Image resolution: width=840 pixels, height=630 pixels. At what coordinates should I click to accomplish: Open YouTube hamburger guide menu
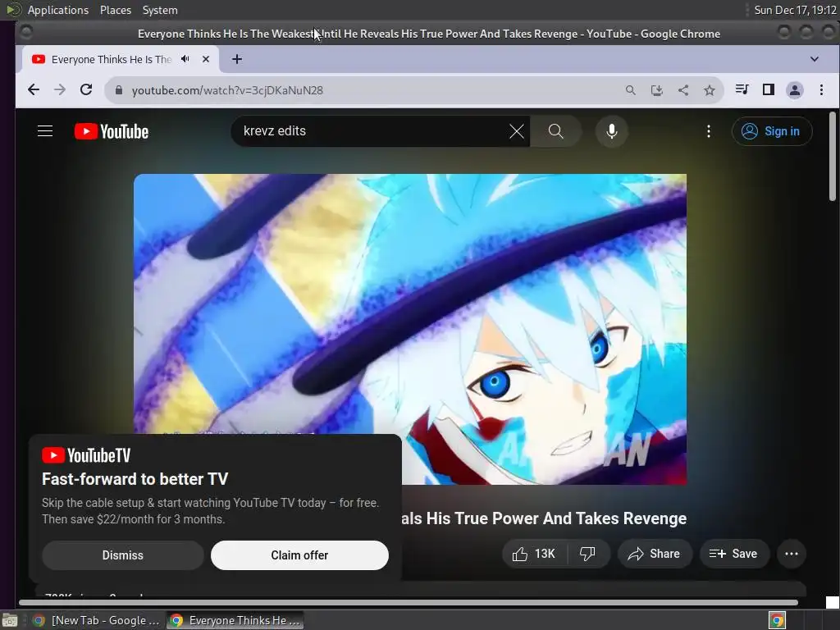[45, 131]
